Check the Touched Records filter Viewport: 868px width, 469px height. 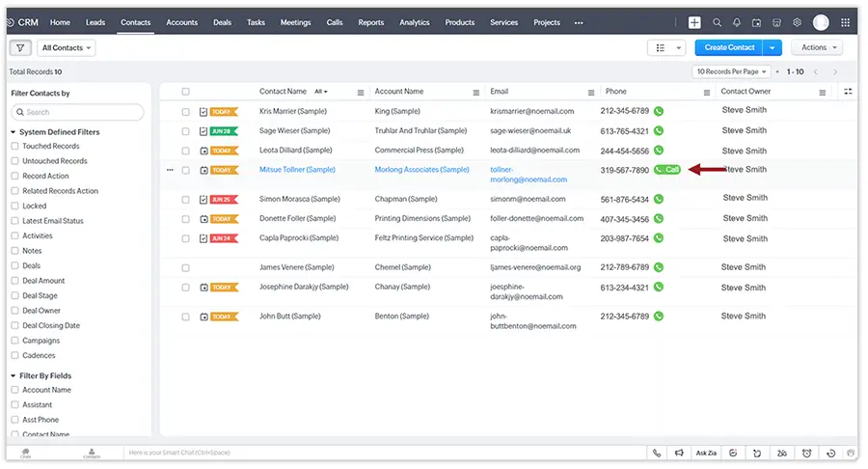click(14, 146)
